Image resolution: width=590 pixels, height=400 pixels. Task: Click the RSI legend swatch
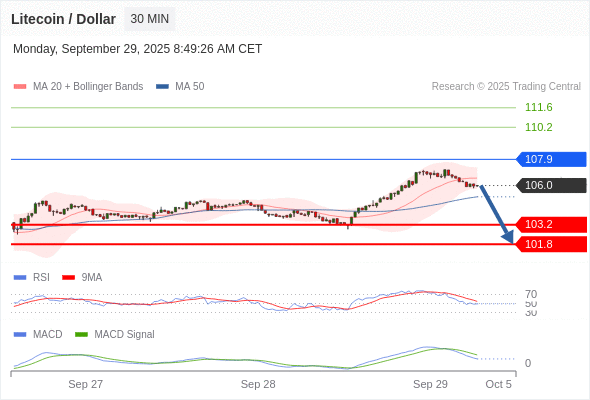pyautogui.click(x=20, y=278)
